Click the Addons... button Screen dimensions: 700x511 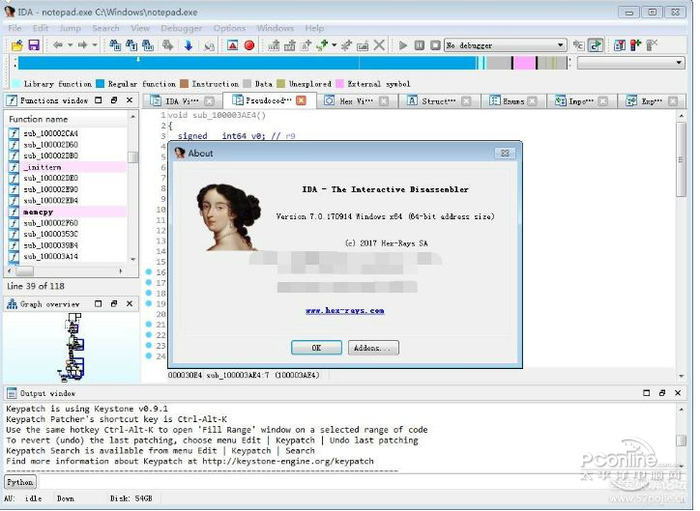click(x=373, y=348)
